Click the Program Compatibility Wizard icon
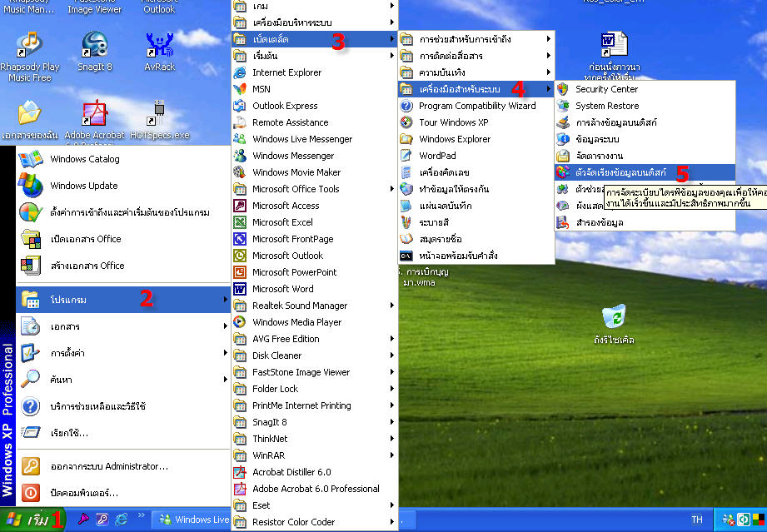Screen dimensions: 767x532 406,106
